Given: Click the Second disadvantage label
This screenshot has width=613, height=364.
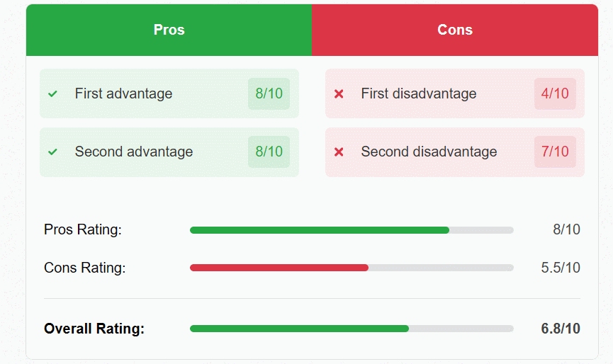Looking at the screenshot, I should (x=429, y=152).
